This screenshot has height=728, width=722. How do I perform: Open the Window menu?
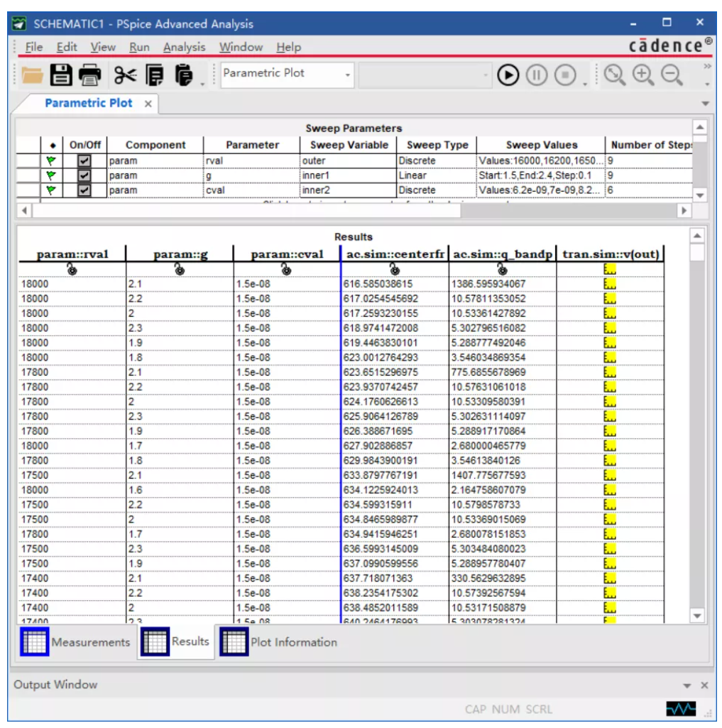(241, 47)
